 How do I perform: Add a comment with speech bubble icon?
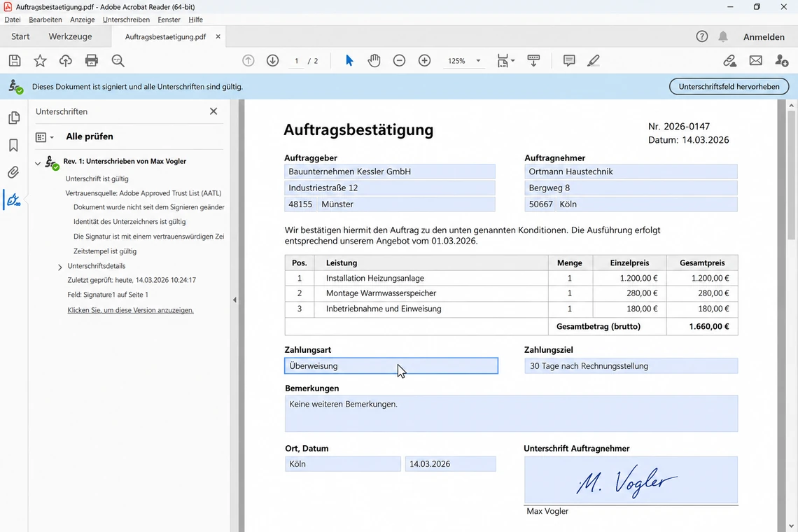point(569,61)
